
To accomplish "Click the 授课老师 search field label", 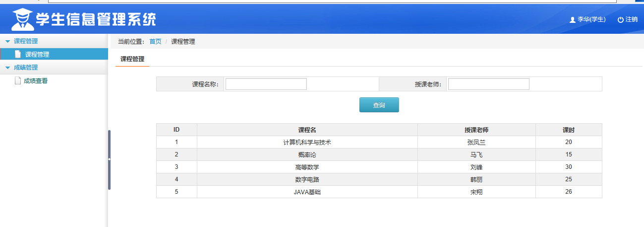I will point(428,84).
